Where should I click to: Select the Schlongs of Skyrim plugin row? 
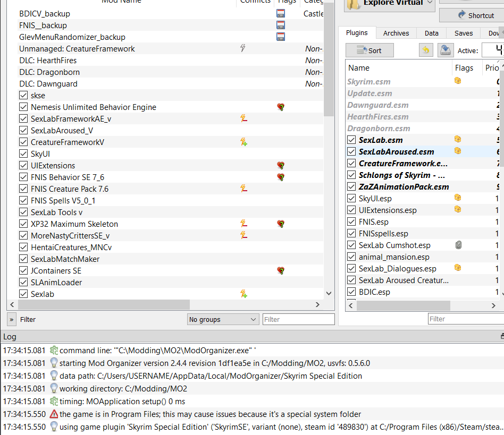pyautogui.click(x=423, y=175)
